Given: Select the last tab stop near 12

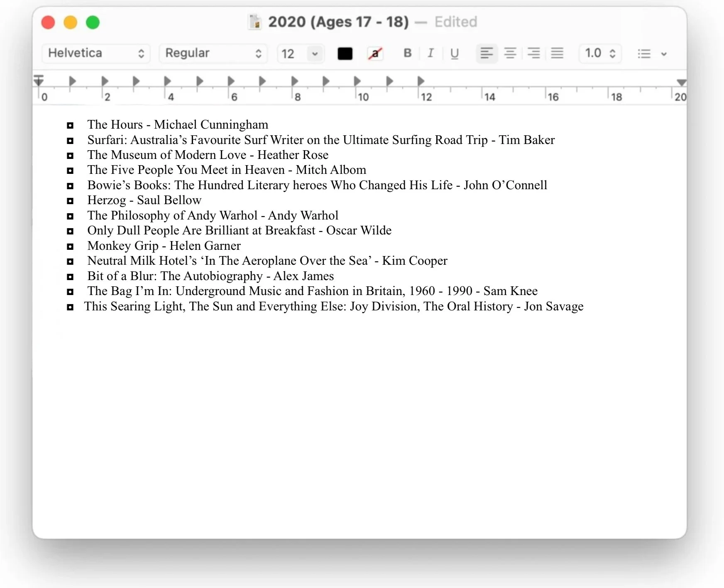Looking at the screenshot, I should [421, 81].
